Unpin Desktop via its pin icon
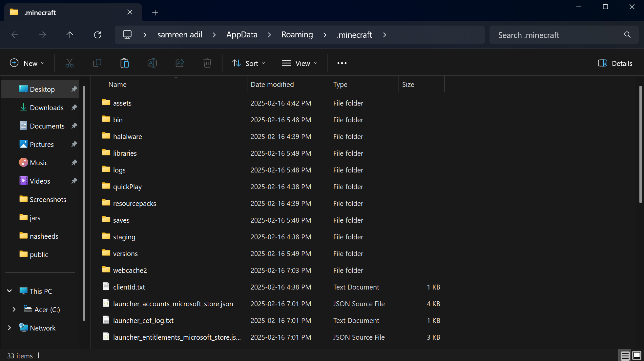The image size is (644, 361). tap(74, 89)
